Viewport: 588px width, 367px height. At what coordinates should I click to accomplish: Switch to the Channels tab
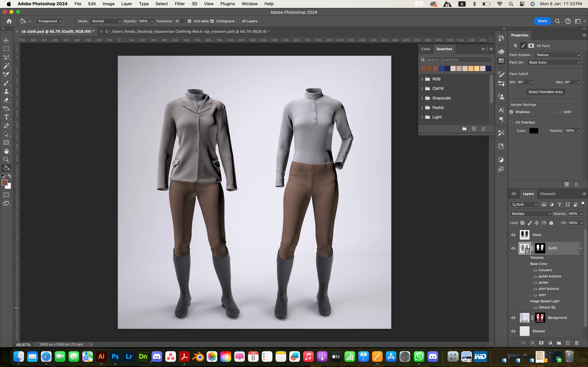[547, 194]
